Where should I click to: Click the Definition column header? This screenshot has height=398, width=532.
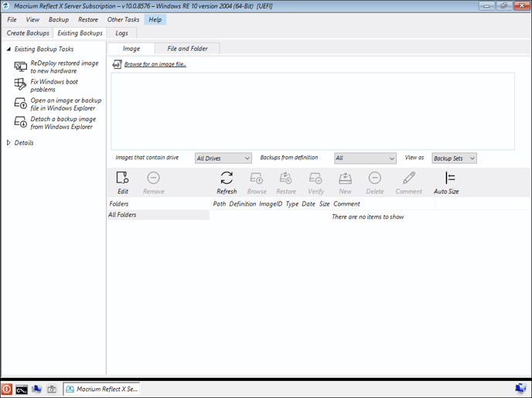(x=243, y=204)
